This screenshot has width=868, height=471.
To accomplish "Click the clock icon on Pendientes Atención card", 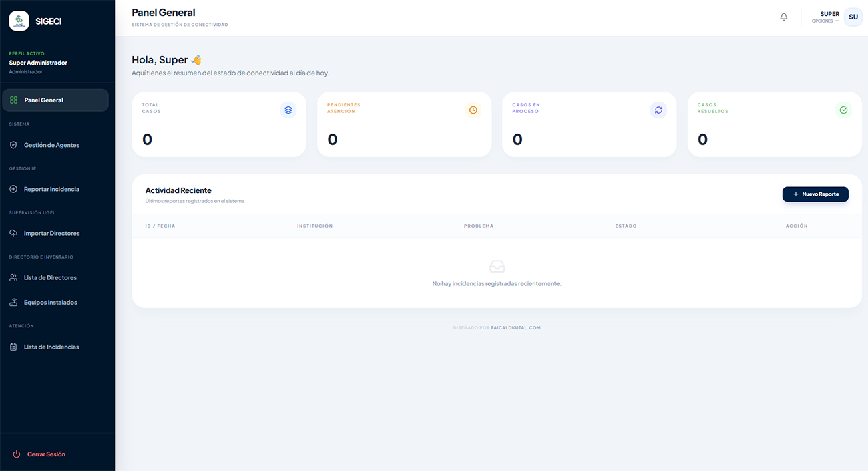I will coord(473,110).
